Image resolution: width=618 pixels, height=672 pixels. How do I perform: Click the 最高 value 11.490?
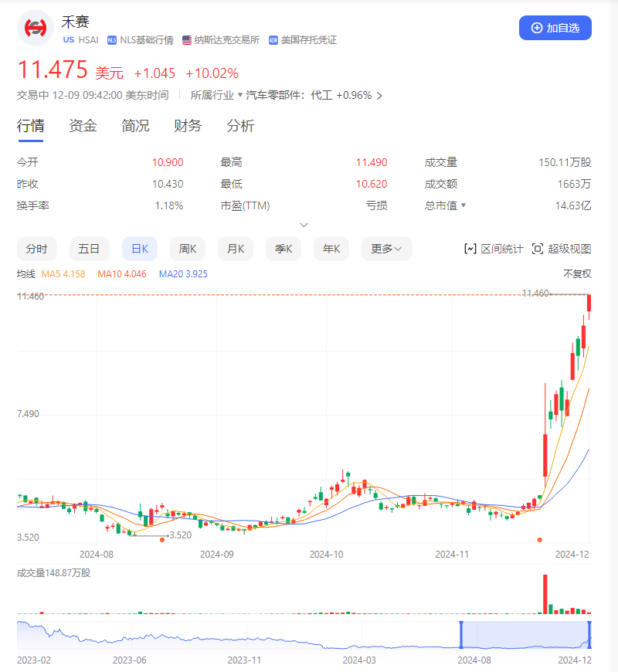pyautogui.click(x=372, y=162)
